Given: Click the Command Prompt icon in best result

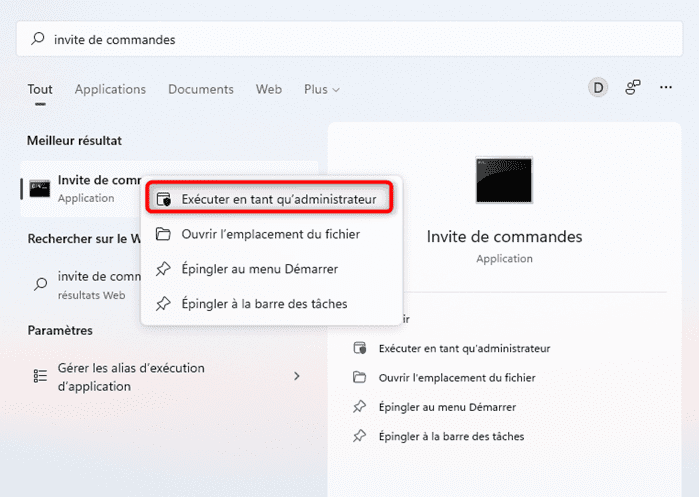Looking at the screenshot, I should pyautogui.click(x=40, y=189).
